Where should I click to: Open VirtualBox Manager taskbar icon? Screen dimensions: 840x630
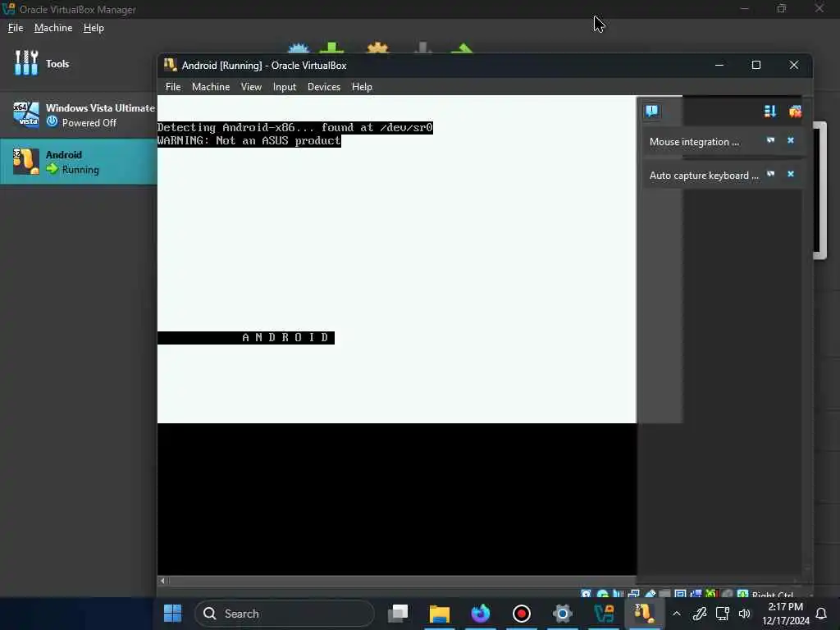[x=604, y=614]
